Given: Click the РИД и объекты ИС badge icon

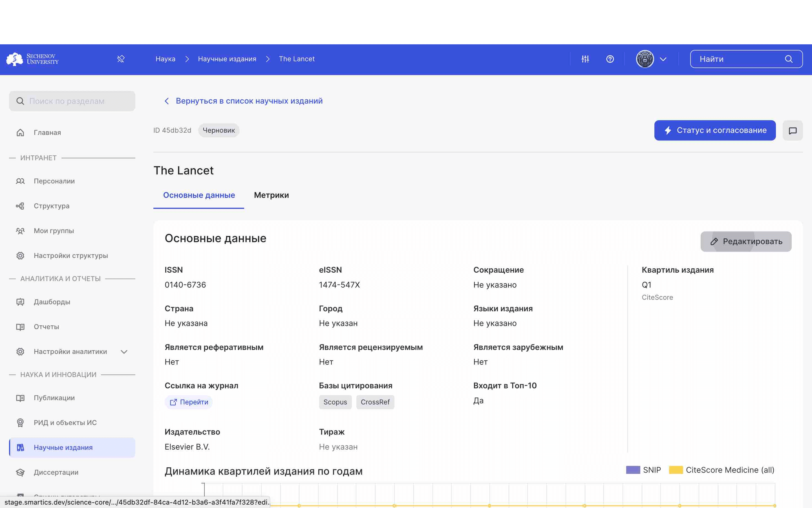Looking at the screenshot, I should [21, 423].
